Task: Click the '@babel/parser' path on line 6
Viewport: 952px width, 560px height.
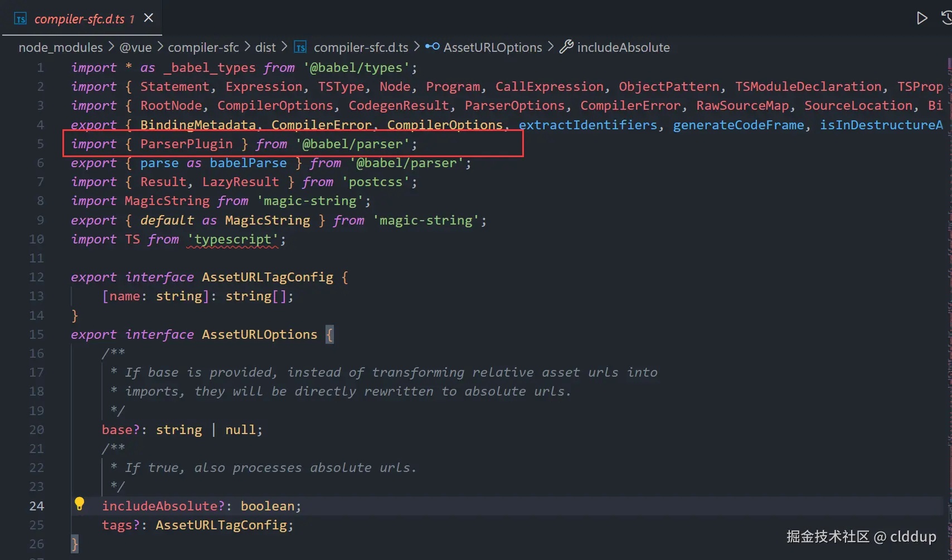Action: [406, 163]
